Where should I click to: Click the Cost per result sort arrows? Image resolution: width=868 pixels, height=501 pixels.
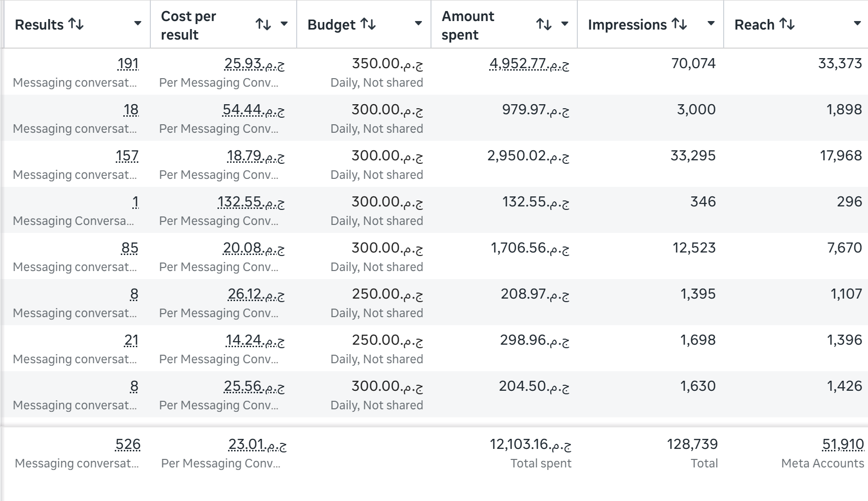(x=263, y=24)
